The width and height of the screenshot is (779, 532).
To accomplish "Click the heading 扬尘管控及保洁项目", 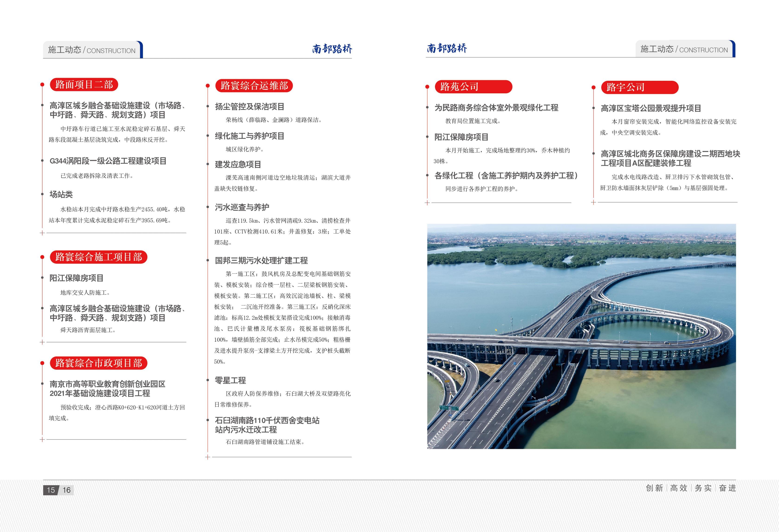I will pyautogui.click(x=249, y=107).
